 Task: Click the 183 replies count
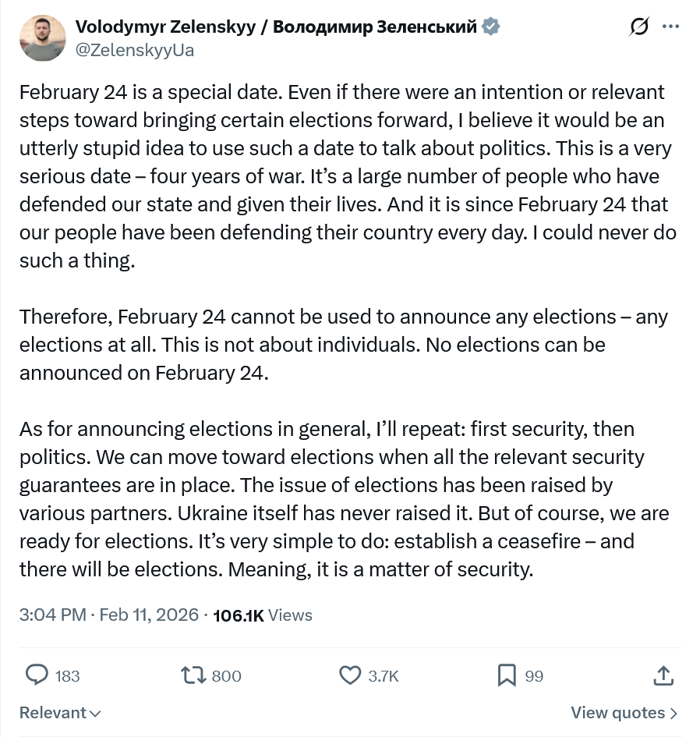tap(68, 675)
